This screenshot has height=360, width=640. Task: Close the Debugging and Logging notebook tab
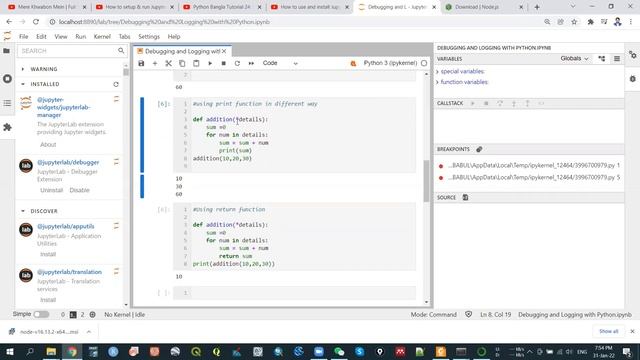[x=224, y=51]
